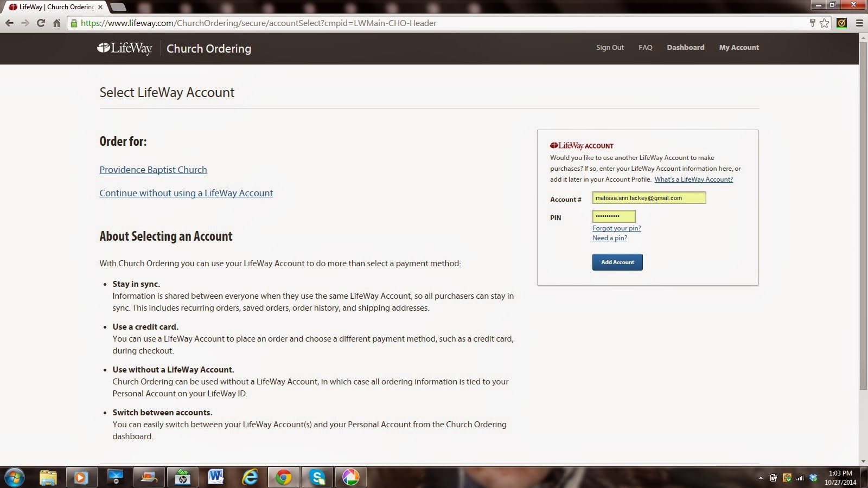The width and height of the screenshot is (868, 488).
Task: Click the green padlock in the address bar
Action: coord(74,23)
